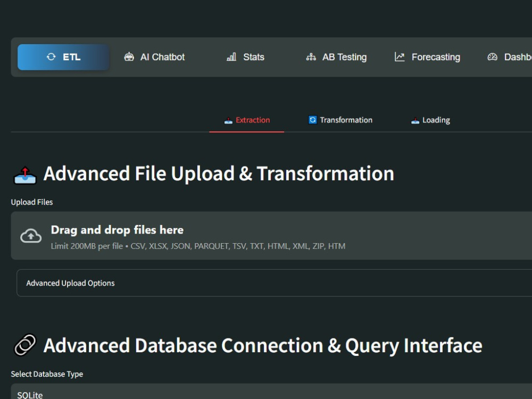Open the Stats tab
The image size is (532, 399).
coord(245,57)
